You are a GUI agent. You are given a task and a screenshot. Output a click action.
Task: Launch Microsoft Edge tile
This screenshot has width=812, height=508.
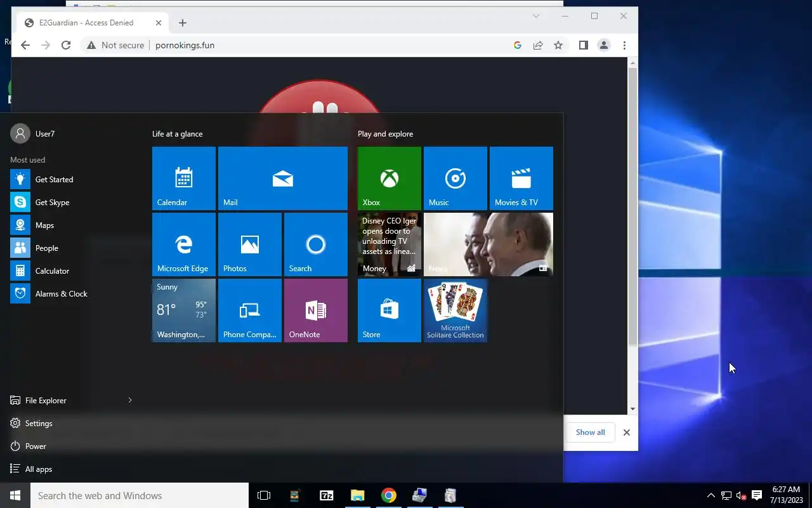click(x=184, y=244)
